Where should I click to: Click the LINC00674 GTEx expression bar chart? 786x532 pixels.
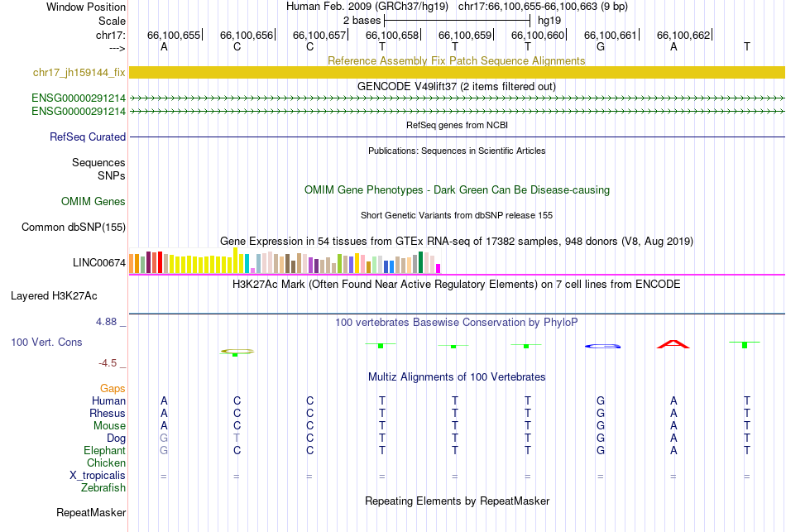285,261
